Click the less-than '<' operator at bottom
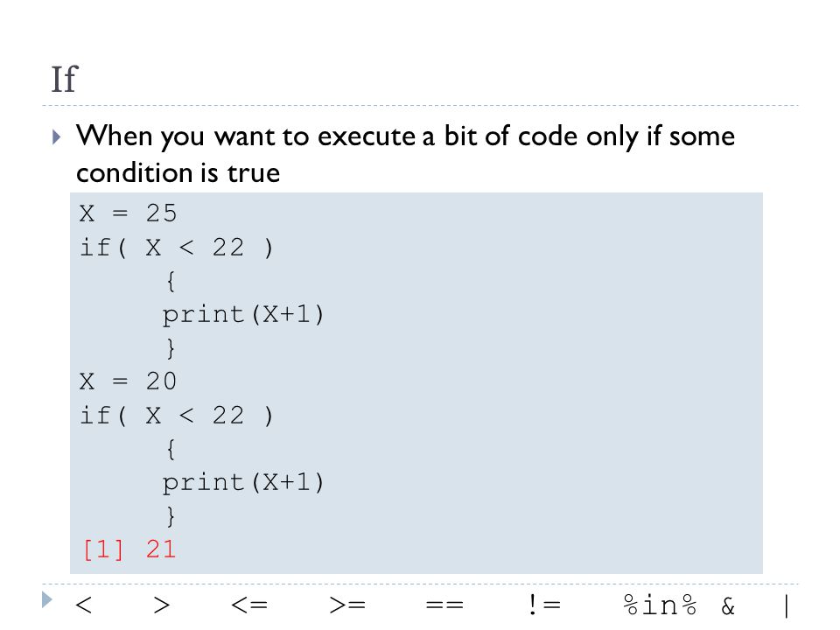This screenshot has height=630, width=840. tap(84, 605)
